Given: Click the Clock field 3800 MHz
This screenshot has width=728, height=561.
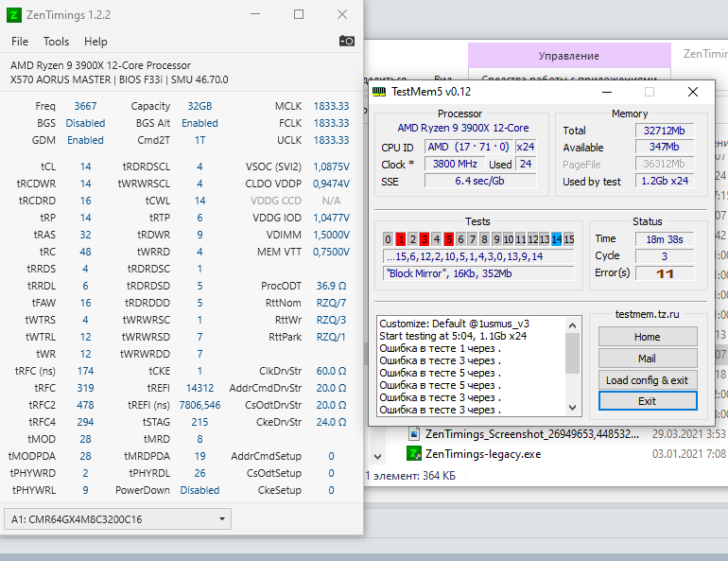Looking at the screenshot, I should pos(455,164).
